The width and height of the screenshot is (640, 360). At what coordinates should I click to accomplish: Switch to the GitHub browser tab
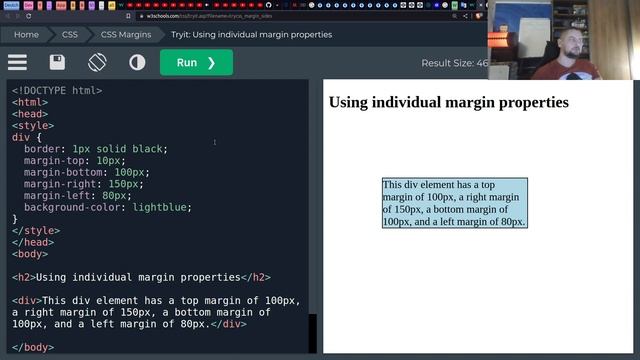[269, 5]
